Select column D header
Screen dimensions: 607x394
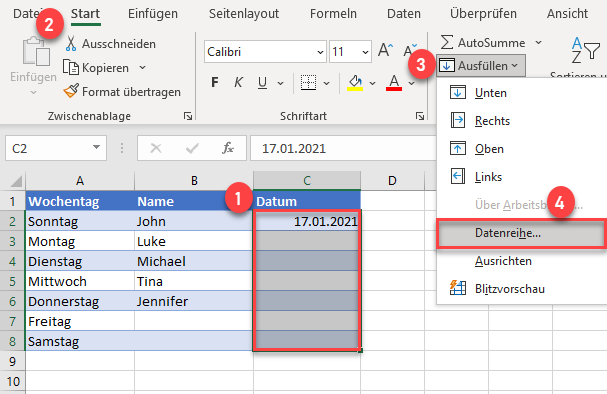(392, 181)
